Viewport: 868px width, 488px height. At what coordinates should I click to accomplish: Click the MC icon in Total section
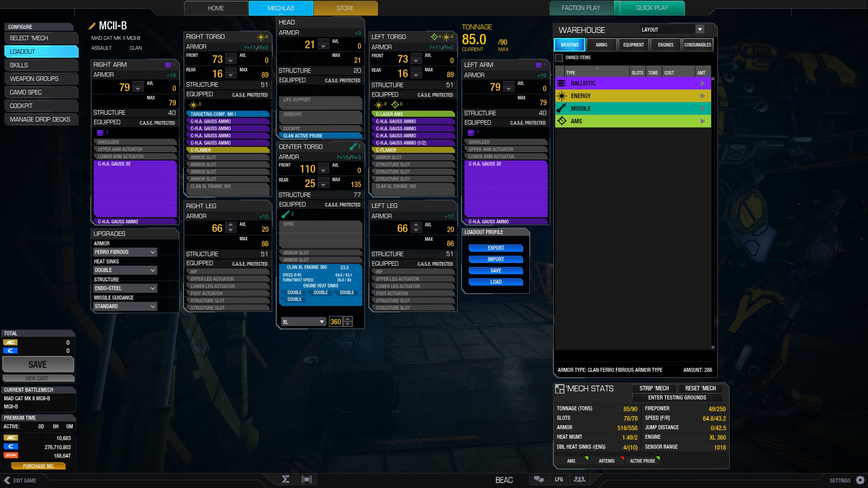[11, 343]
